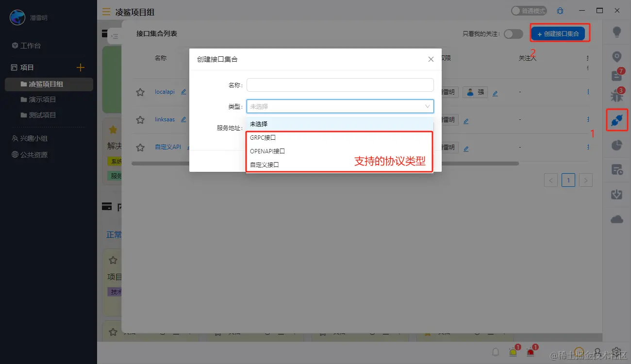Image resolution: width=631 pixels, height=364 pixels.
Task: Open the 自定义API collection link
Action: 168,147
